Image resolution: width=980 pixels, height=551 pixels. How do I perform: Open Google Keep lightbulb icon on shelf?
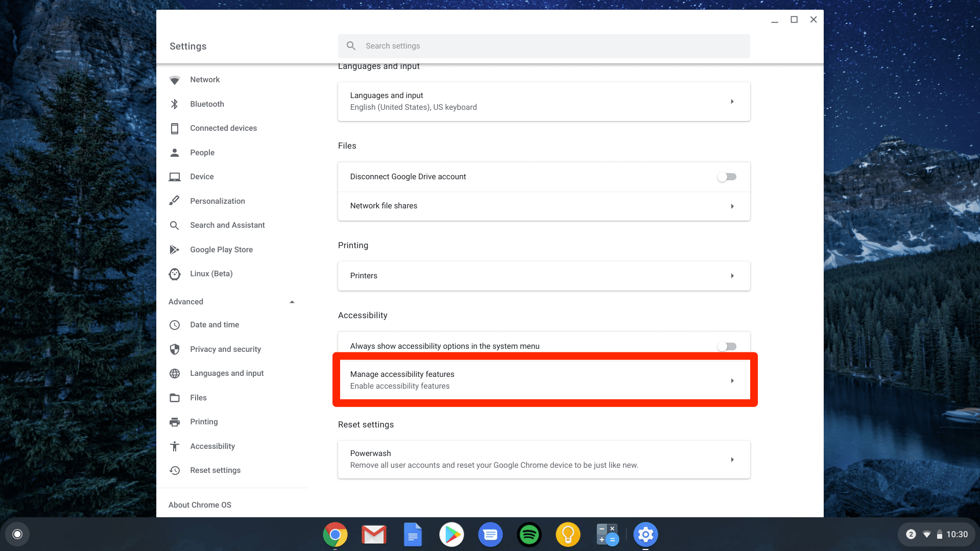click(x=568, y=535)
